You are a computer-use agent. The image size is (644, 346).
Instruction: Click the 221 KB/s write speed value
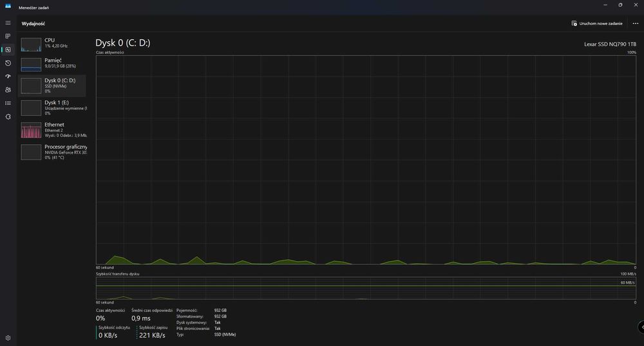152,335
